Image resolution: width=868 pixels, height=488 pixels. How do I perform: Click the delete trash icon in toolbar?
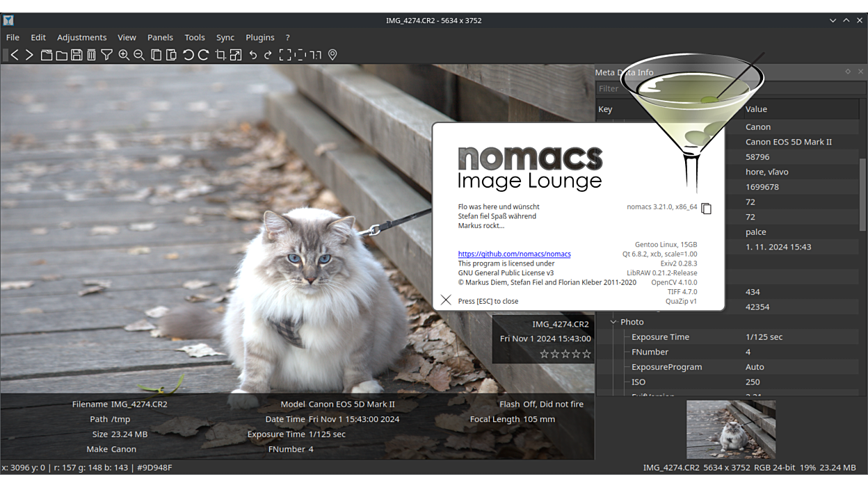91,55
